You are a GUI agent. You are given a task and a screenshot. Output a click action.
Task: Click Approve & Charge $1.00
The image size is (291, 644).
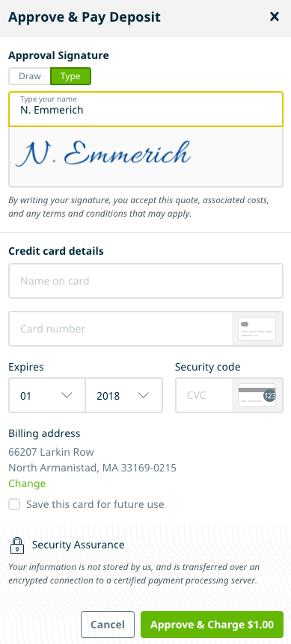click(212, 625)
